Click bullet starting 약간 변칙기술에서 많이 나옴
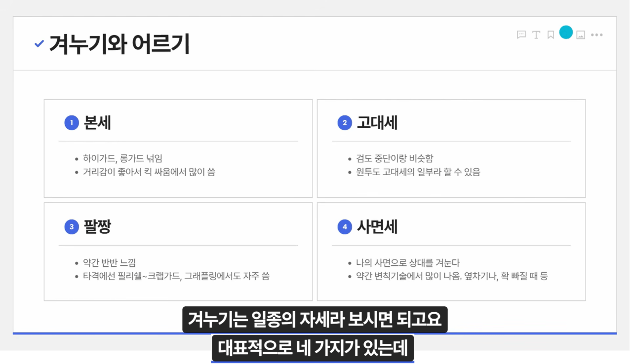Image resolution: width=632 pixels, height=364 pixels. [x=452, y=276]
